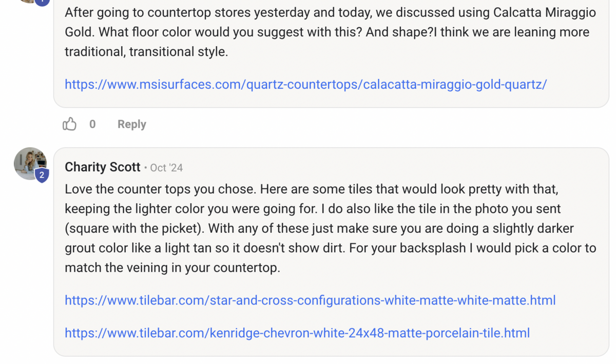
Task: Click the 'match the veining in your countertop' line
Action: (172, 268)
